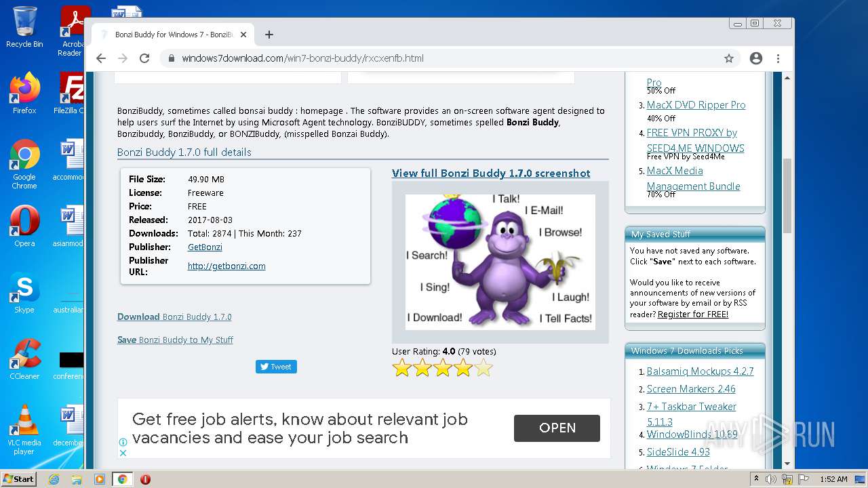Click the Windows Start button
This screenshot has height=488, width=868.
(x=18, y=479)
